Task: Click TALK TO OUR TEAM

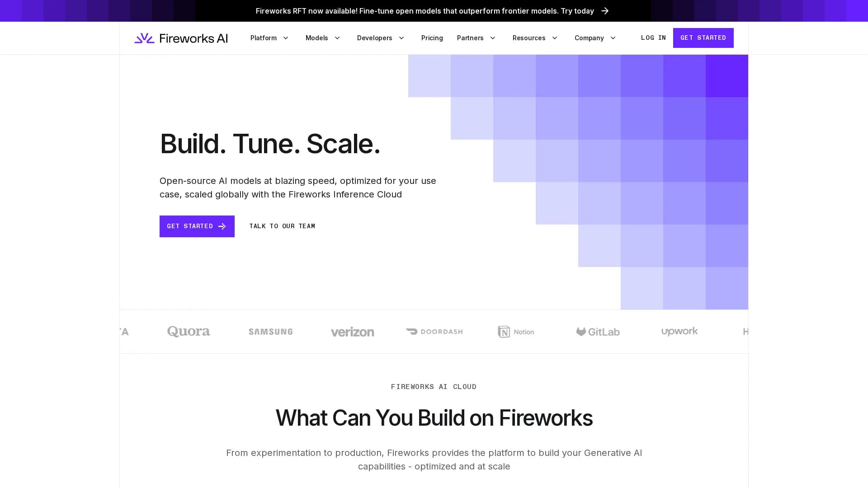Action: click(x=282, y=226)
